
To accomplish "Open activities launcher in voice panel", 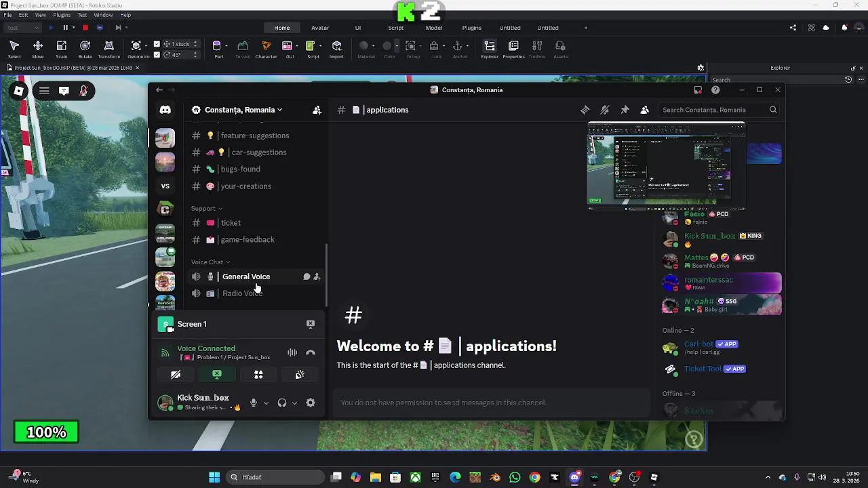I will click(258, 374).
